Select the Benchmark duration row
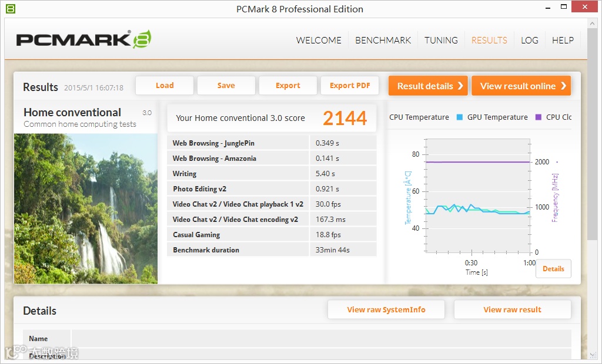The width and height of the screenshot is (602, 364). click(x=272, y=250)
